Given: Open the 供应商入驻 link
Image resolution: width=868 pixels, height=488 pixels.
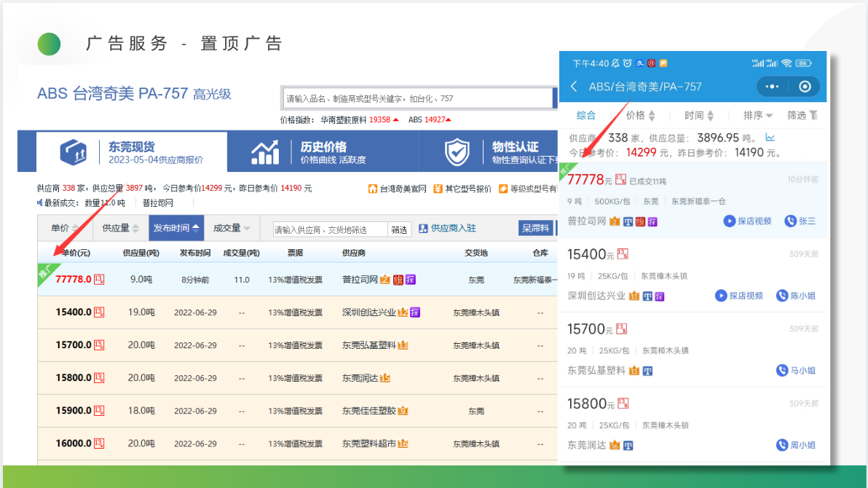Looking at the screenshot, I should (447, 228).
